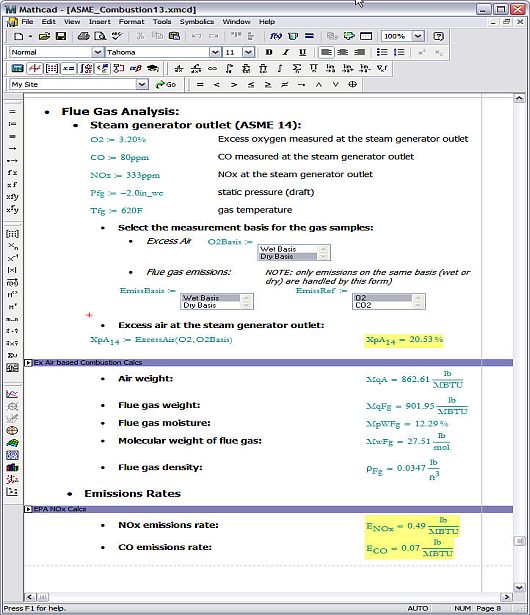The width and height of the screenshot is (530, 615).
Task: Click the determinant |x| icon in left palette
Action: click(x=12, y=270)
